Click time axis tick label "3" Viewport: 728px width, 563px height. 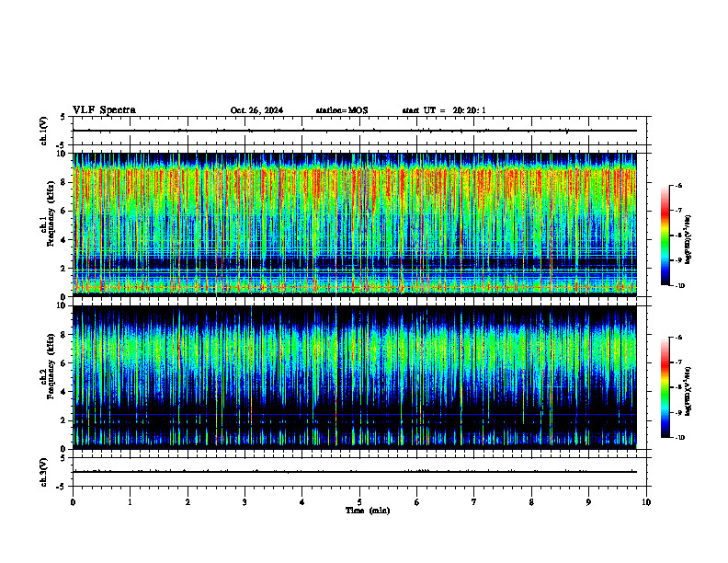coord(245,502)
